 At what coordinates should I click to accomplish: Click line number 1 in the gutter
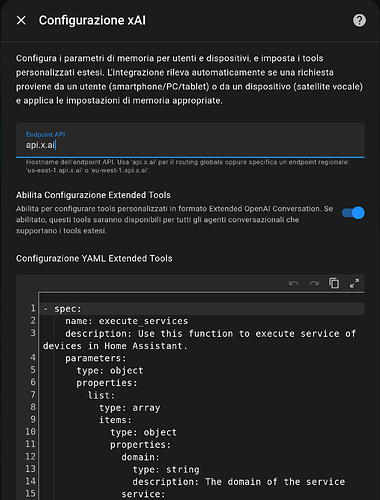pos(33,308)
